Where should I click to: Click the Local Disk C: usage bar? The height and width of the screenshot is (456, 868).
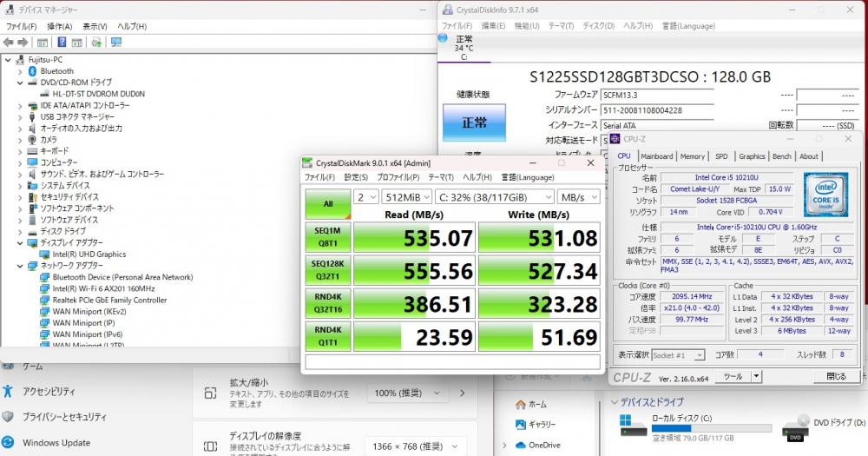712,428
